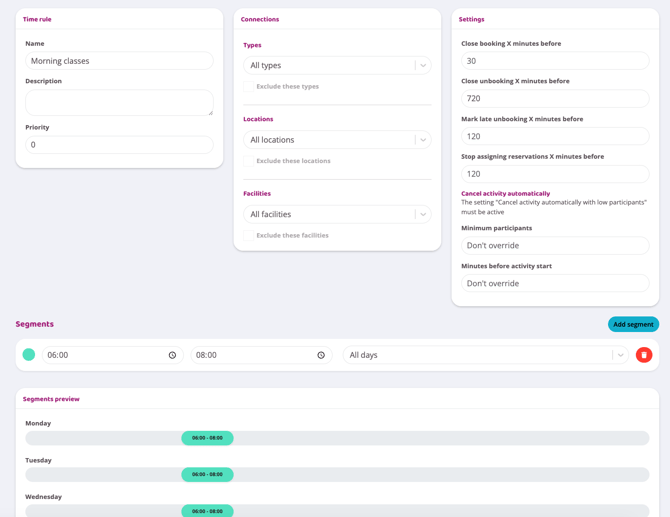Toggle the Exclude these locations checkbox
The height and width of the screenshot is (517, 670).
pos(249,161)
